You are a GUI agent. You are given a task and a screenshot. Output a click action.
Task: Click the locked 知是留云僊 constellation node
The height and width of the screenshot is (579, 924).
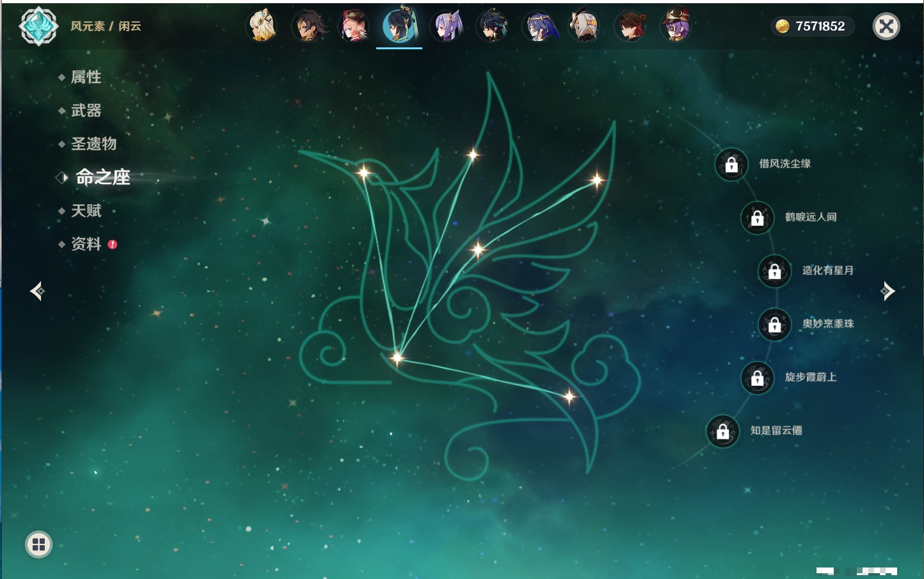point(723,431)
